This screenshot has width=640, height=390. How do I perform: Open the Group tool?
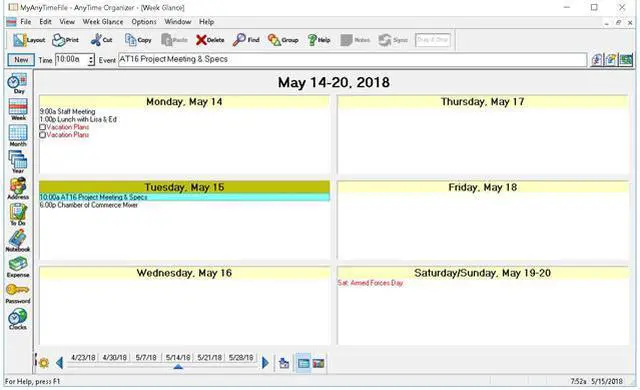(x=283, y=40)
